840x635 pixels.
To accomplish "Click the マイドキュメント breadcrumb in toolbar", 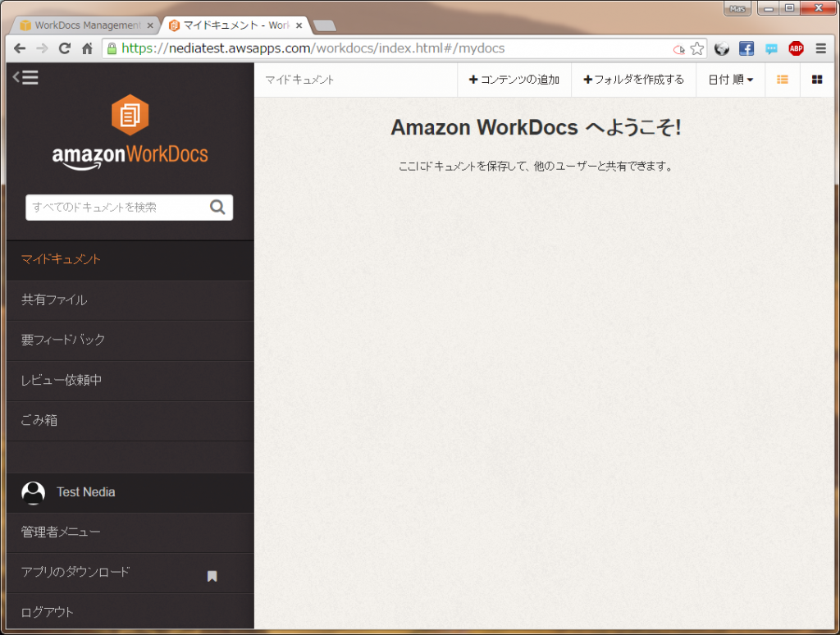I will tap(299, 80).
